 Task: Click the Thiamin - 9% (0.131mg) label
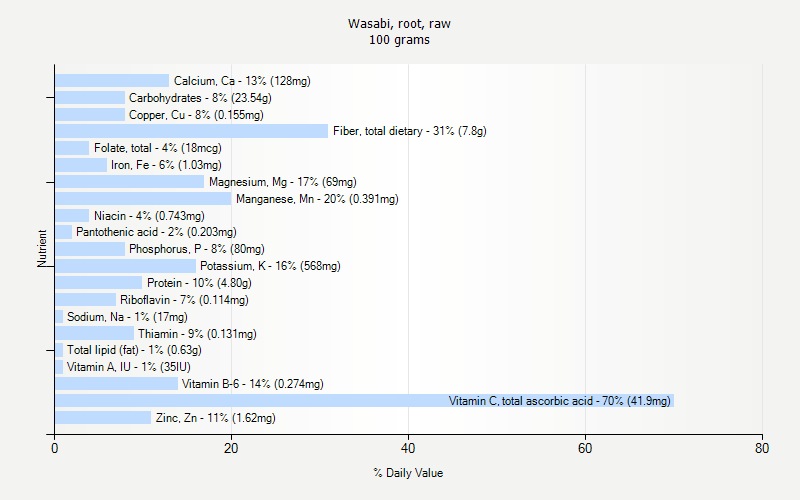(x=197, y=334)
